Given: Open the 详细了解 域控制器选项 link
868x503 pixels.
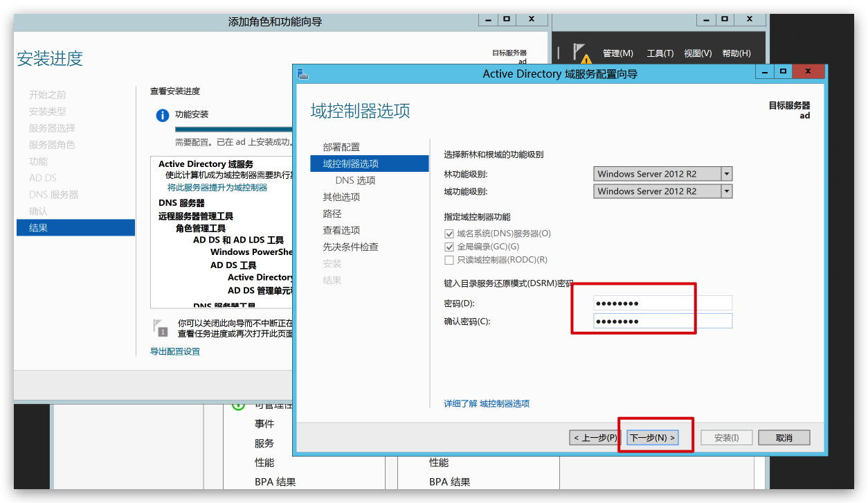Looking at the screenshot, I should tap(487, 404).
